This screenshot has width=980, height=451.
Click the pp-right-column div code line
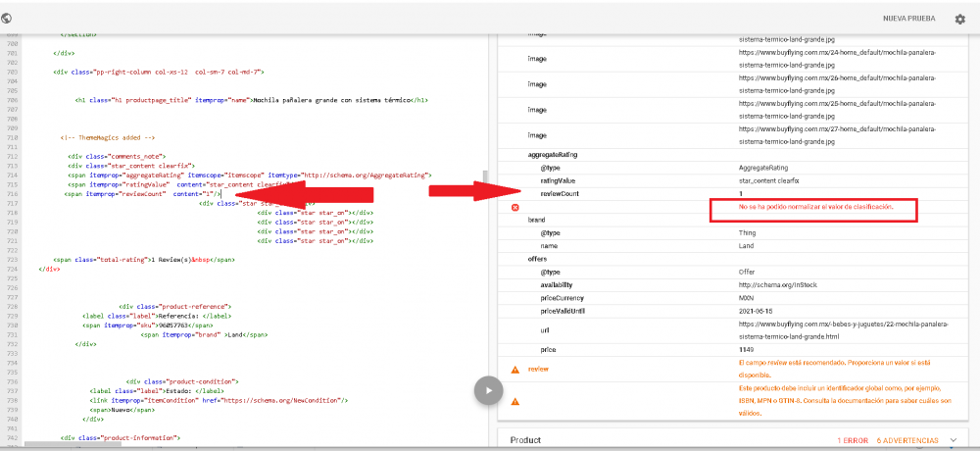(159, 72)
